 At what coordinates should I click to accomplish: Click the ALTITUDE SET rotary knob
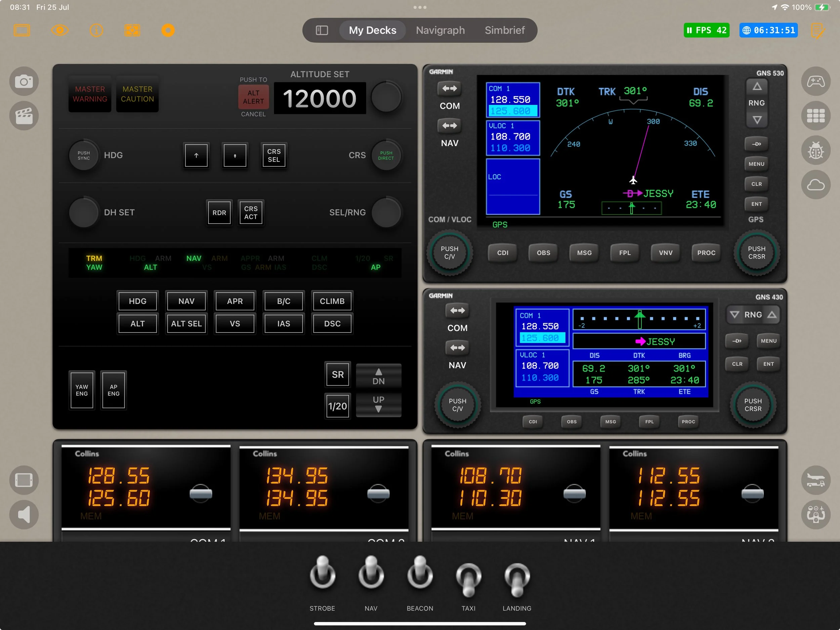pos(386,97)
